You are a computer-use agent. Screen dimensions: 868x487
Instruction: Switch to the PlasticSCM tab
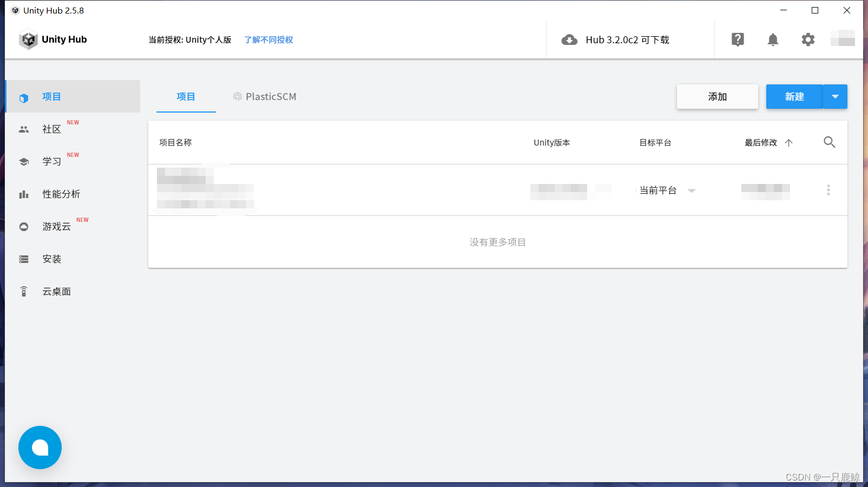[x=265, y=97]
